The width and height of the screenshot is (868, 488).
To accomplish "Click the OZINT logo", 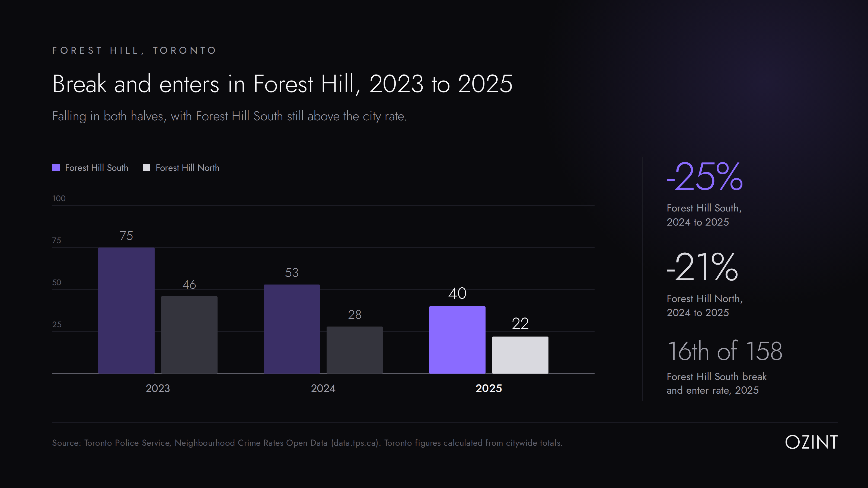I will click(x=811, y=442).
